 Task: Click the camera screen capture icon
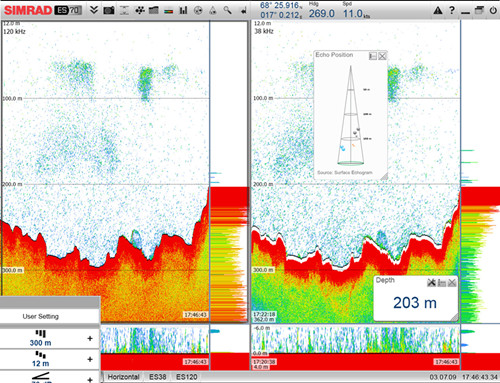point(109,11)
